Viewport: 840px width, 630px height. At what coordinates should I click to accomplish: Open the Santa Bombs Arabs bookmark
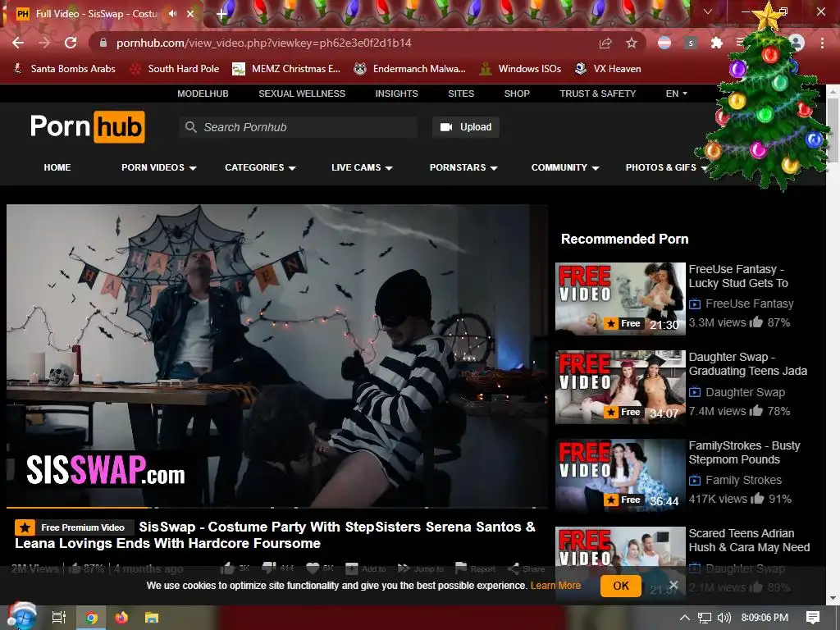click(x=64, y=69)
